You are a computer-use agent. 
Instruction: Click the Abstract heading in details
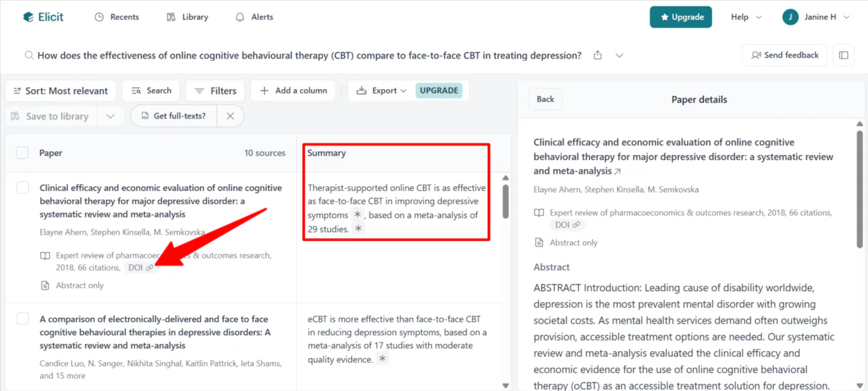552,266
